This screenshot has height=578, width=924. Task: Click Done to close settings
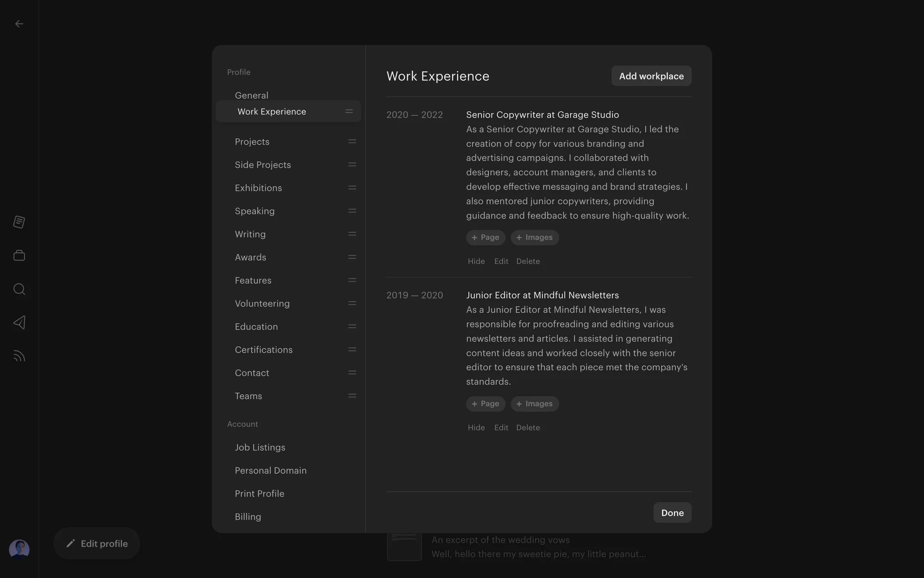pyautogui.click(x=672, y=513)
